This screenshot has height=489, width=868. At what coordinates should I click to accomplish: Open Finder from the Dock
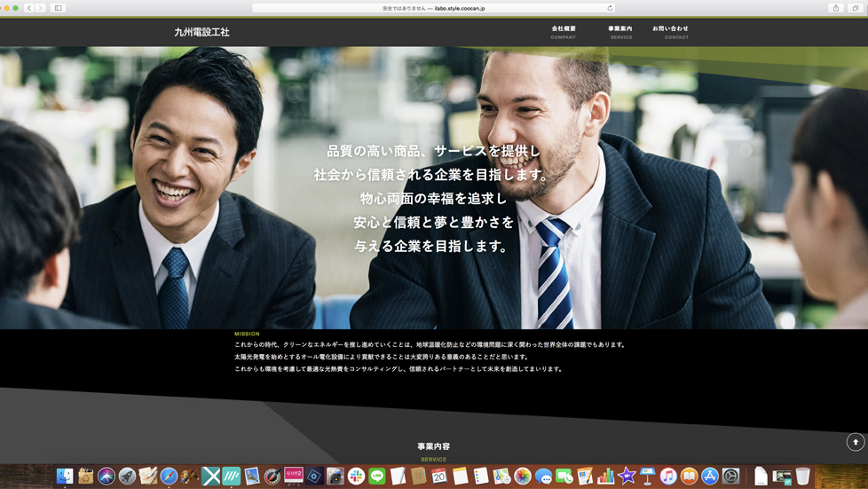[65, 476]
